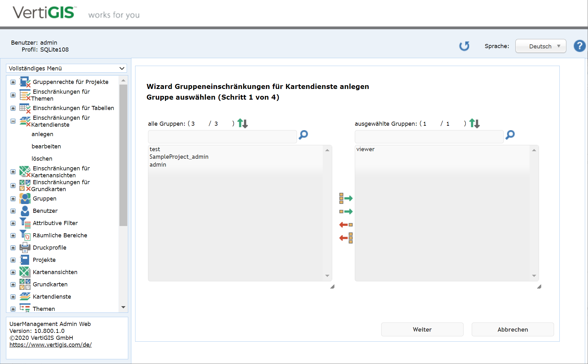
Task: Add selected group with single green arrow
Action: pos(346,212)
